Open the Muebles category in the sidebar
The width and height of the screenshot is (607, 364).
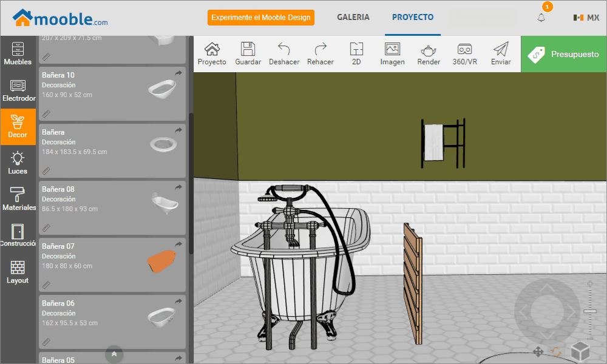(x=18, y=54)
